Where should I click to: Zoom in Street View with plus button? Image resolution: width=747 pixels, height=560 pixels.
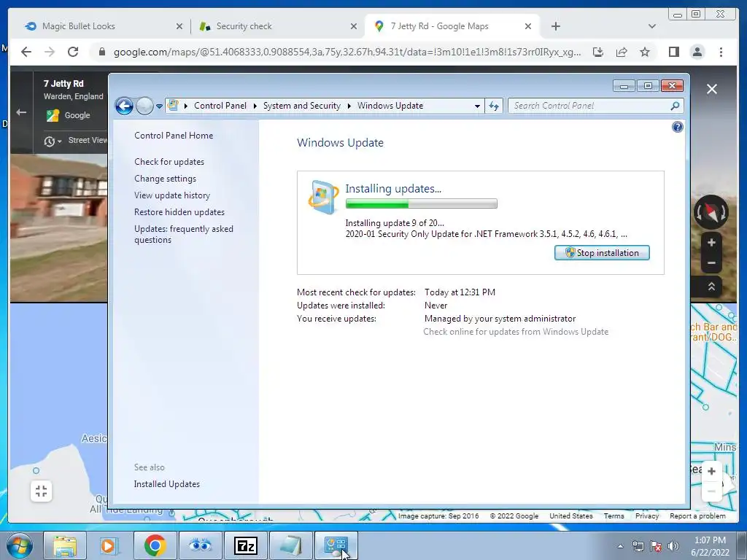pyautogui.click(x=711, y=243)
